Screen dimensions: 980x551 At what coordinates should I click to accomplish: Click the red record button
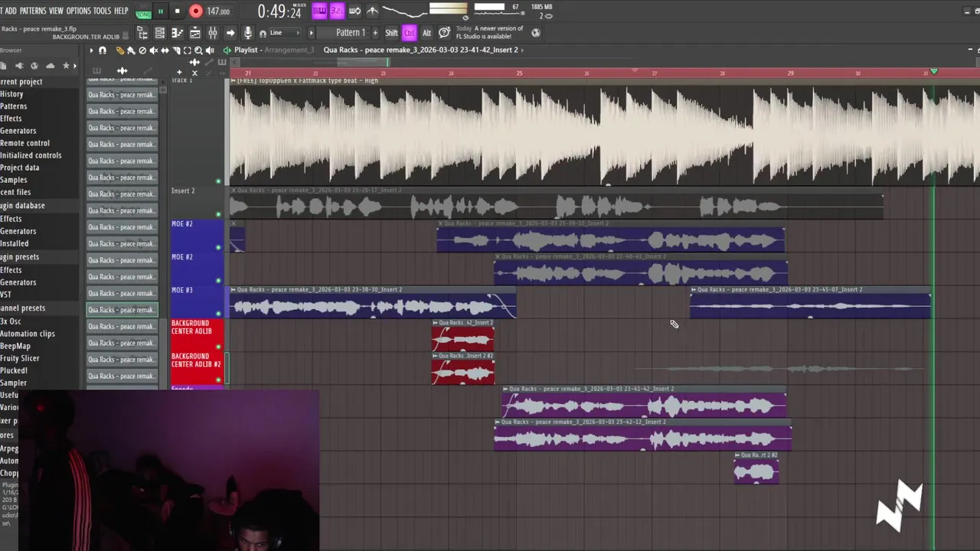(x=196, y=11)
